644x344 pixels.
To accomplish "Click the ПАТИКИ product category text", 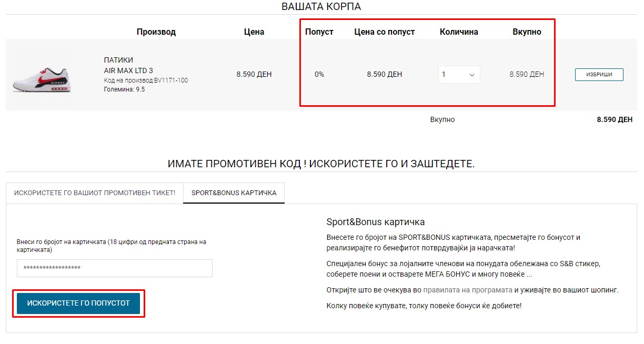I will 118,60.
